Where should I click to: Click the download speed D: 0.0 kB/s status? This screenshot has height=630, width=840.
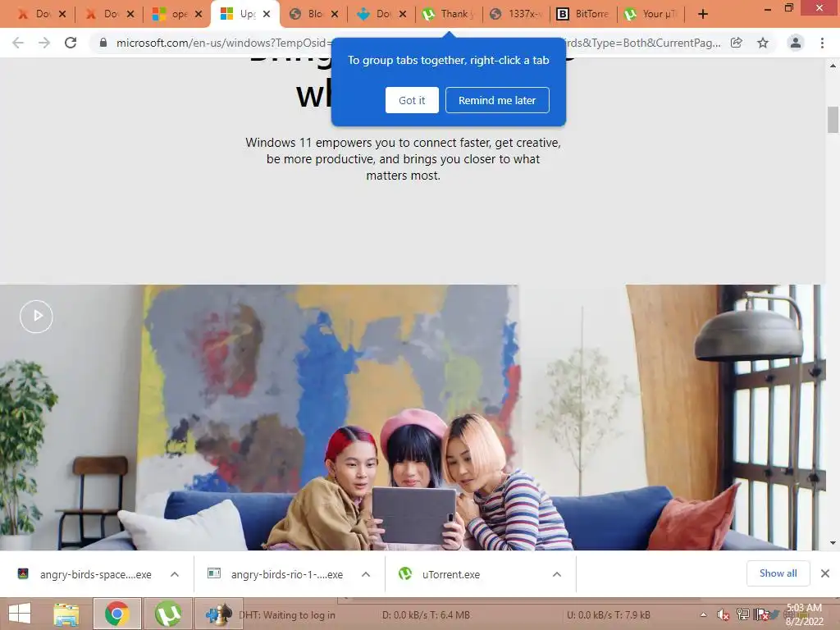pyautogui.click(x=426, y=615)
